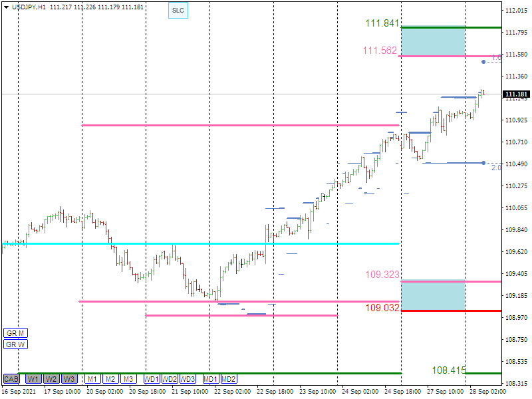Select the WD2 button
Screen dimensions: 532x399
[x=170, y=379]
